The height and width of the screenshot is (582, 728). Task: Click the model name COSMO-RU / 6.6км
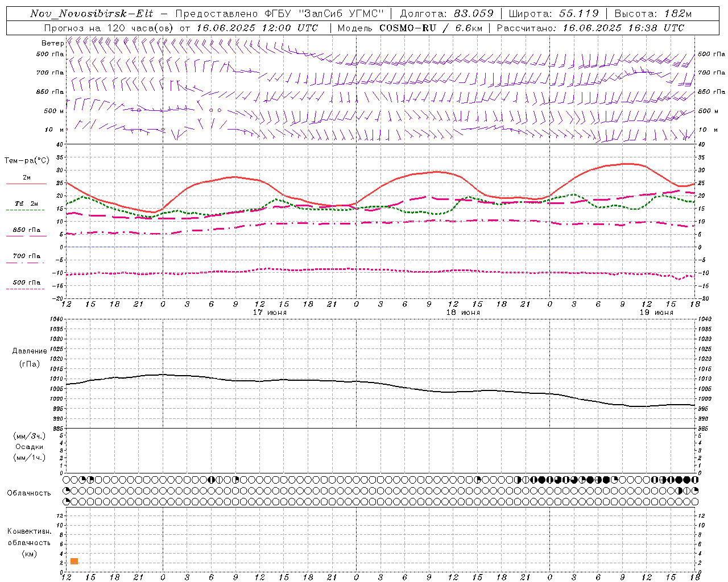pos(431,28)
